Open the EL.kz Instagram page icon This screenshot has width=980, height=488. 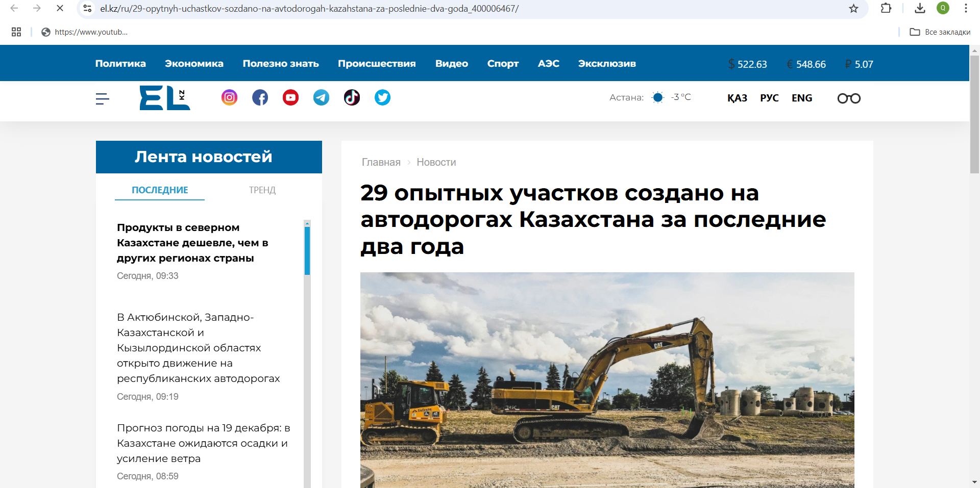(x=229, y=97)
